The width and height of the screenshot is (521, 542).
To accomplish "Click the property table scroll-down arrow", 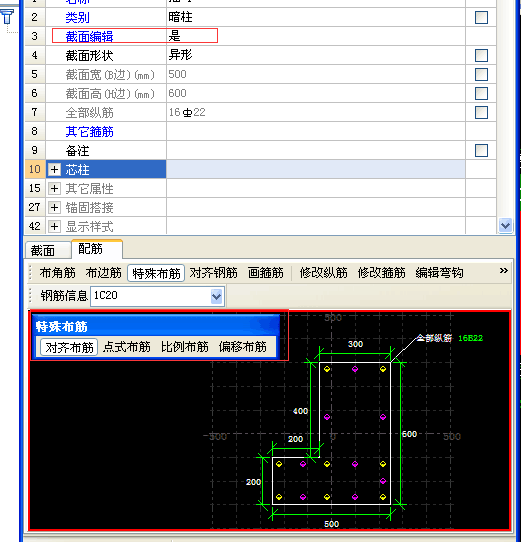I will (x=505, y=226).
